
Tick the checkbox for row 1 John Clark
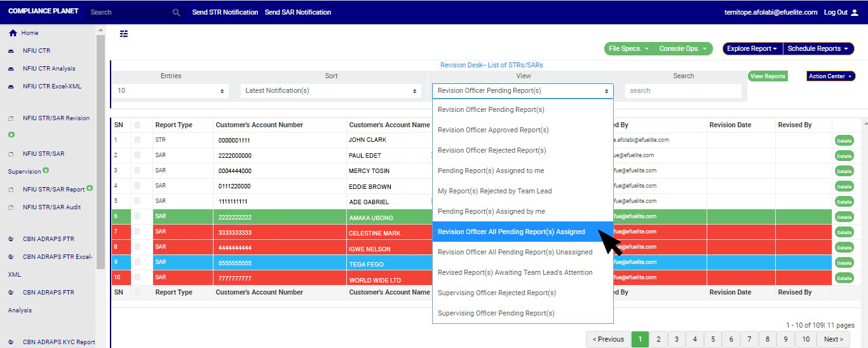tap(137, 140)
